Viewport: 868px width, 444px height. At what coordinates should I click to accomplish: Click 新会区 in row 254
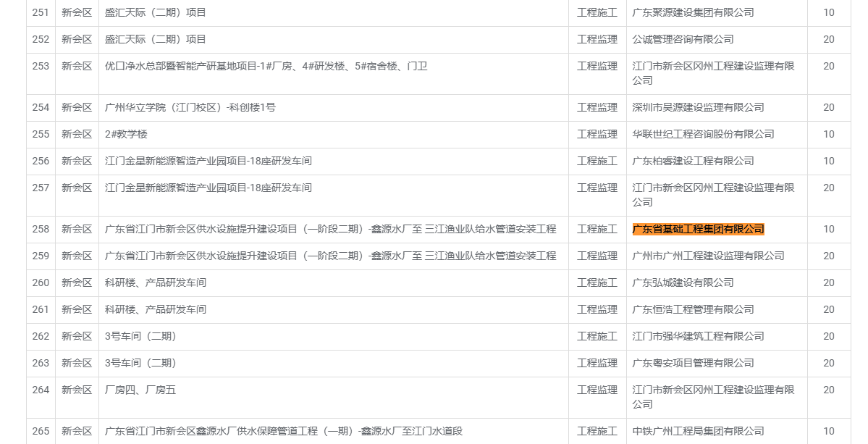pos(77,107)
